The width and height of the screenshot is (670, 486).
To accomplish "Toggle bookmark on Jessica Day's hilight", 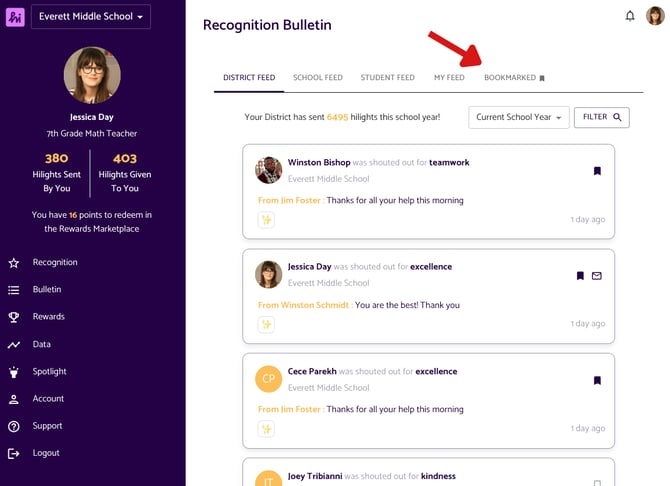I will pyautogui.click(x=580, y=276).
